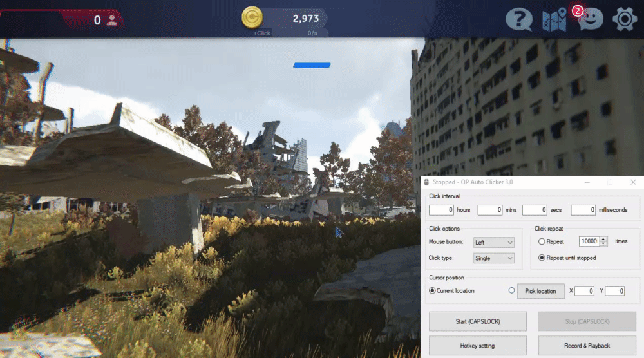644x358 pixels.
Task: Click the 0/s income rate text
Action: point(312,33)
